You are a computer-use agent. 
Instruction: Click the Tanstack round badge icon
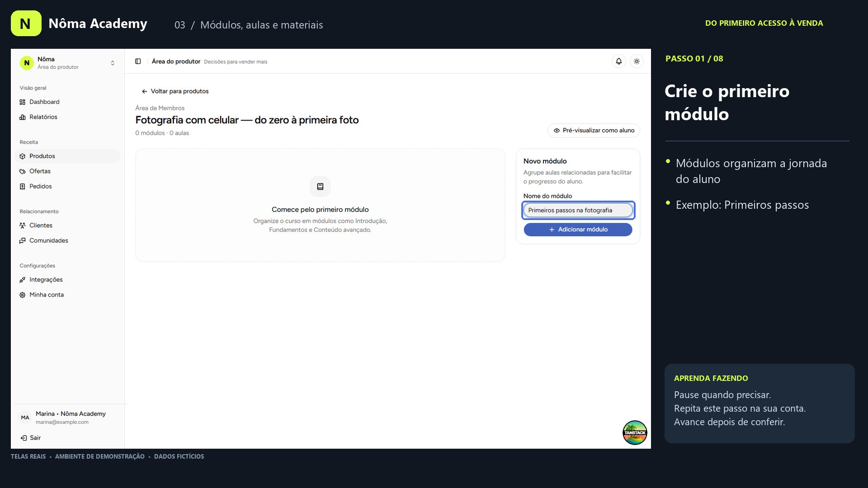coord(635,433)
